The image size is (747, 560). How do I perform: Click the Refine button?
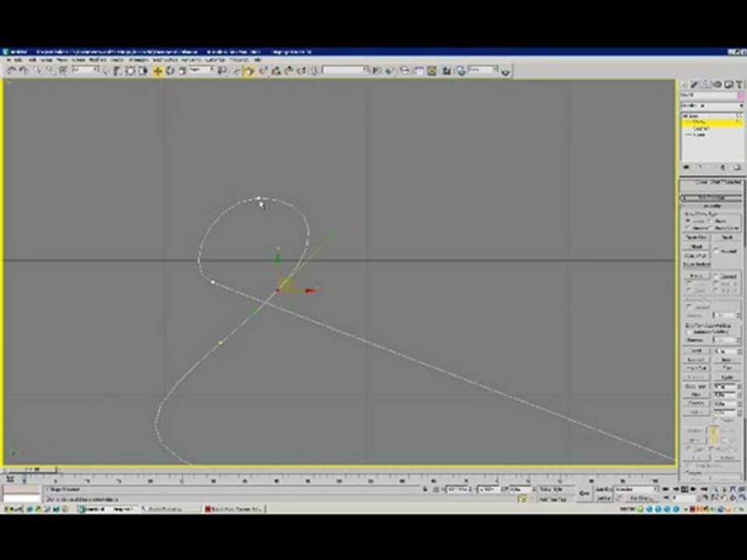pos(696,276)
